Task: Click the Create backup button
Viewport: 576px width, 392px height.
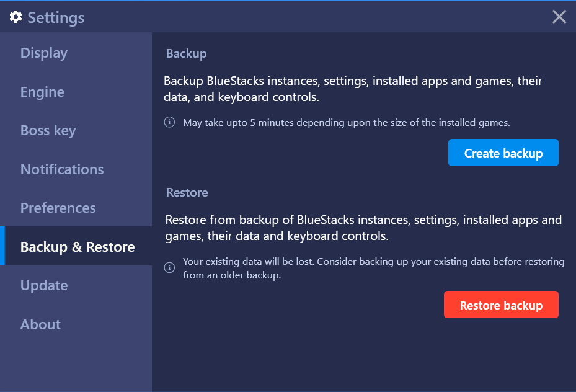Action: pos(503,153)
